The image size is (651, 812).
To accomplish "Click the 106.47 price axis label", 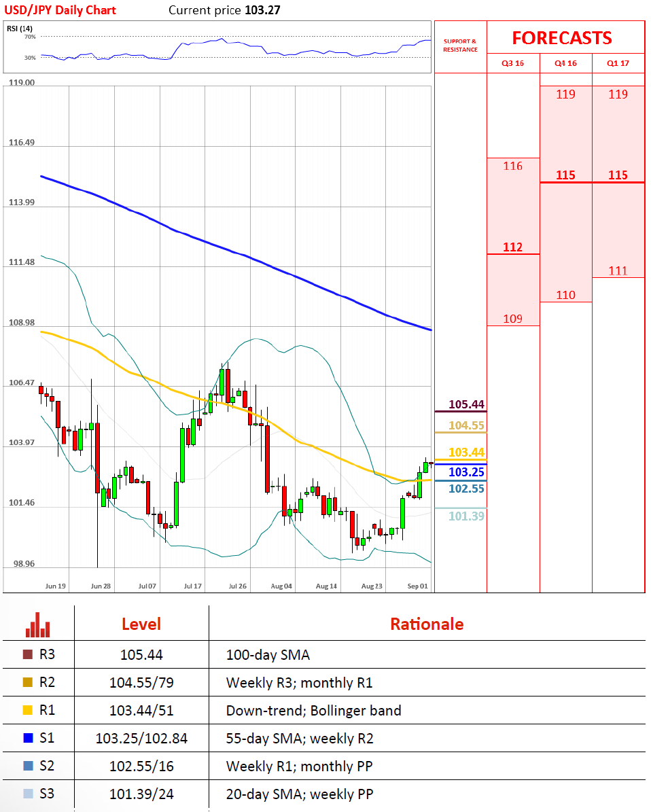I will click(x=22, y=383).
